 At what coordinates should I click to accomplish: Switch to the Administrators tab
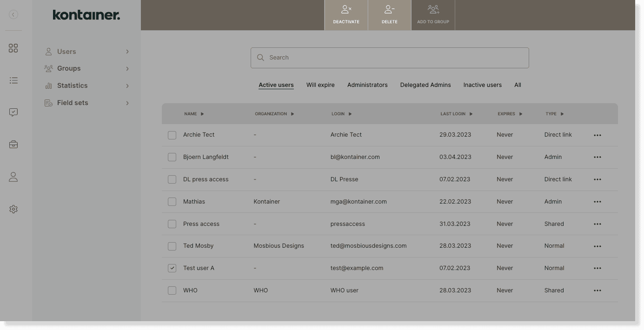367,85
